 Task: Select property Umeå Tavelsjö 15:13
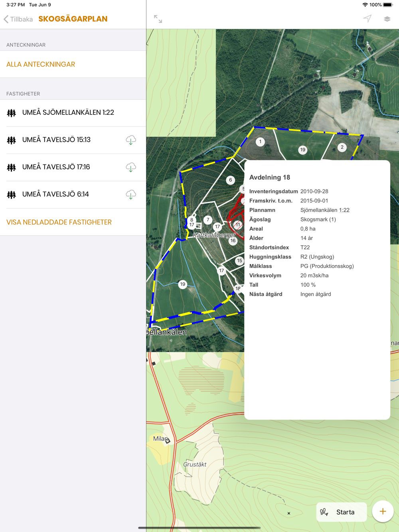[x=56, y=140]
